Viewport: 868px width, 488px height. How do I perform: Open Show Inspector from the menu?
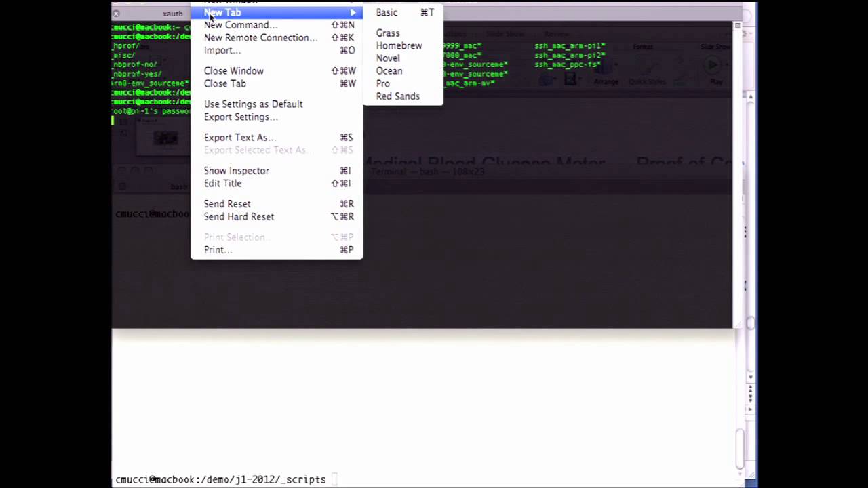coord(277,171)
